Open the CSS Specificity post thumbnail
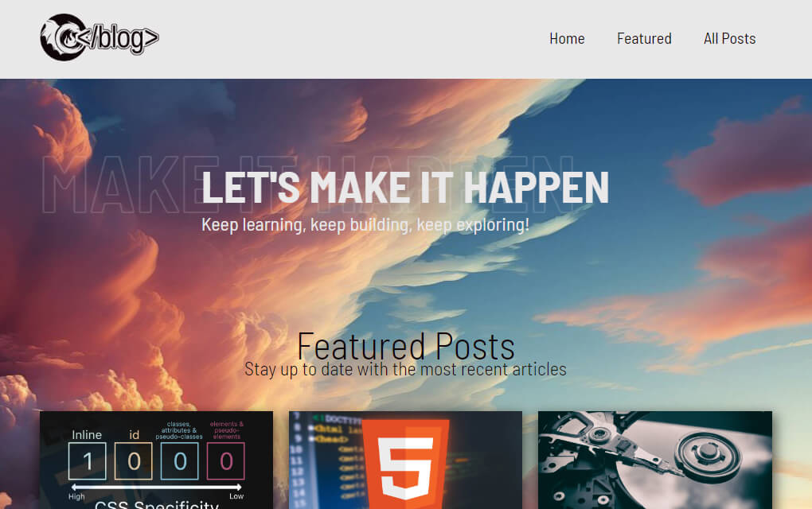Screen dimensions: 812x509 click(157, 460)
